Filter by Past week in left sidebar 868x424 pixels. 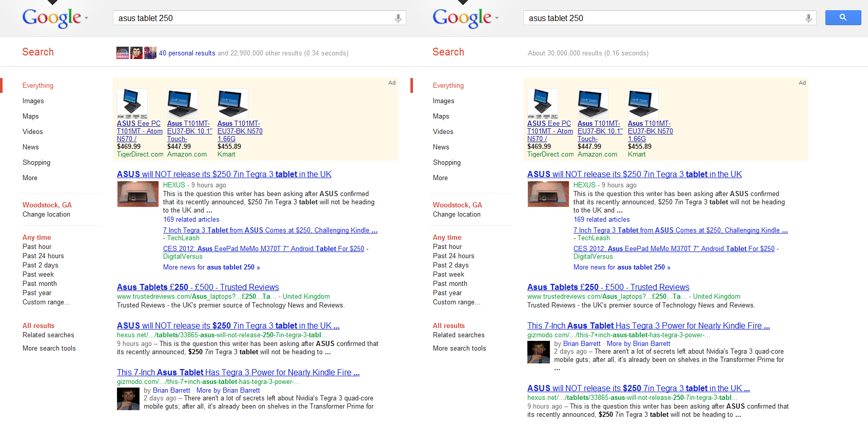coord(38,275)
